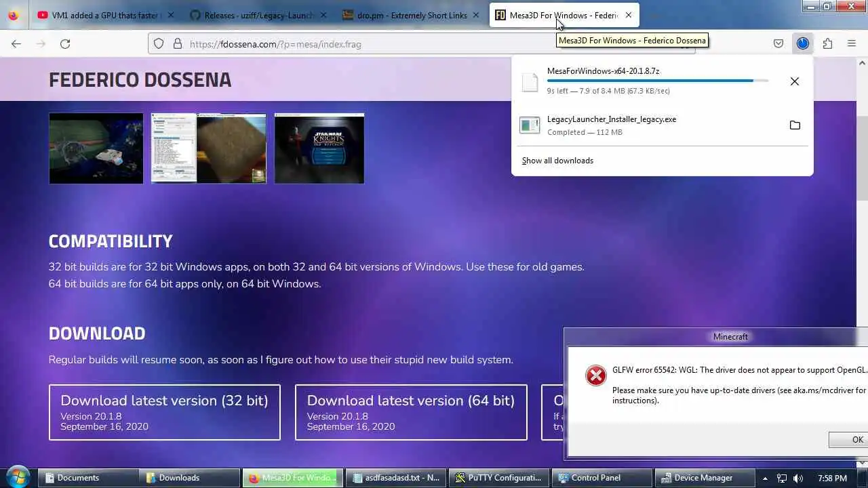Toggle the Firefox downloads toolbar button

click(x=803, y=43)
